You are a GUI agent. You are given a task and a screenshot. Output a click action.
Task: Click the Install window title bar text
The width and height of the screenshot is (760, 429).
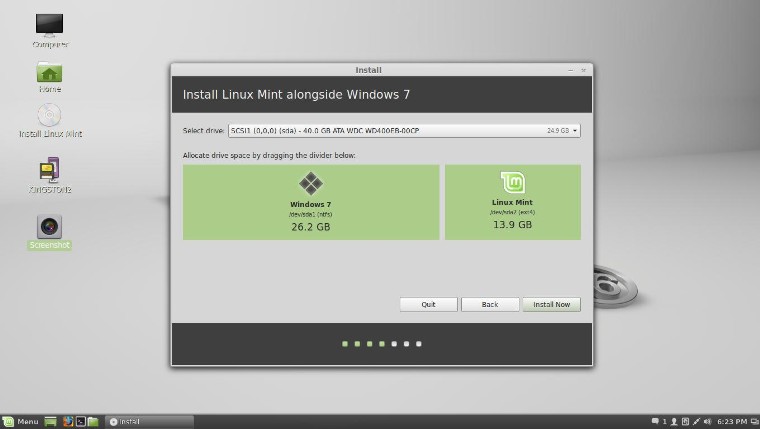[368, 70]
